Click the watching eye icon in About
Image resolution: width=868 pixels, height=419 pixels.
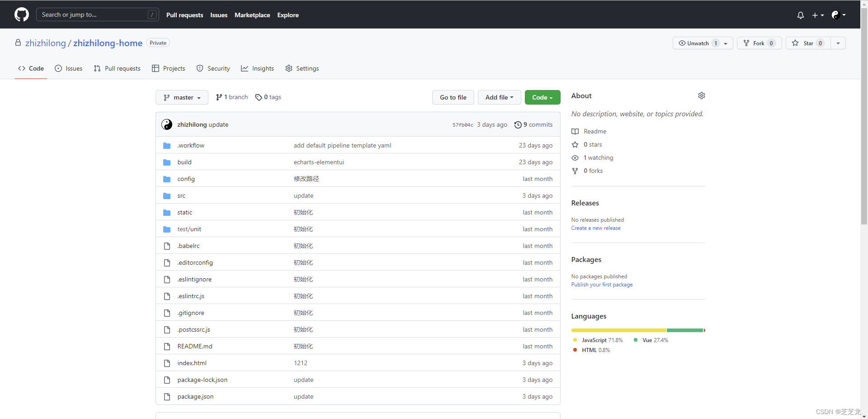click(x=575, y=158)
